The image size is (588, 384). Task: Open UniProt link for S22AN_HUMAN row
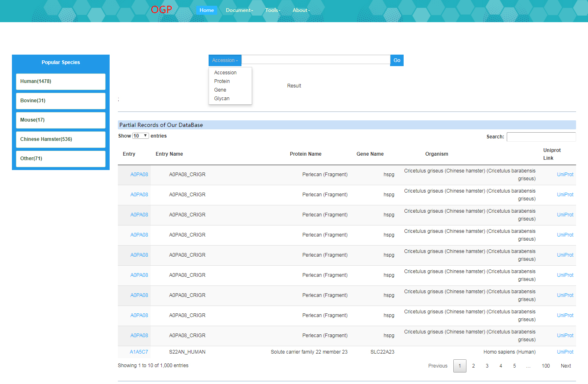(x=565, y=352)
